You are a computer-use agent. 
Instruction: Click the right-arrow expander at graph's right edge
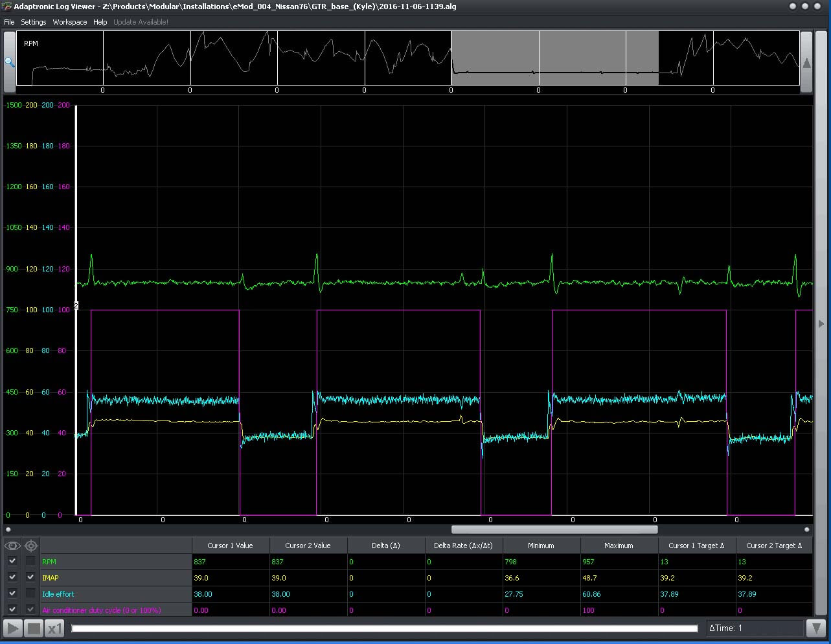pyautogui.click(x=821, y=324)
